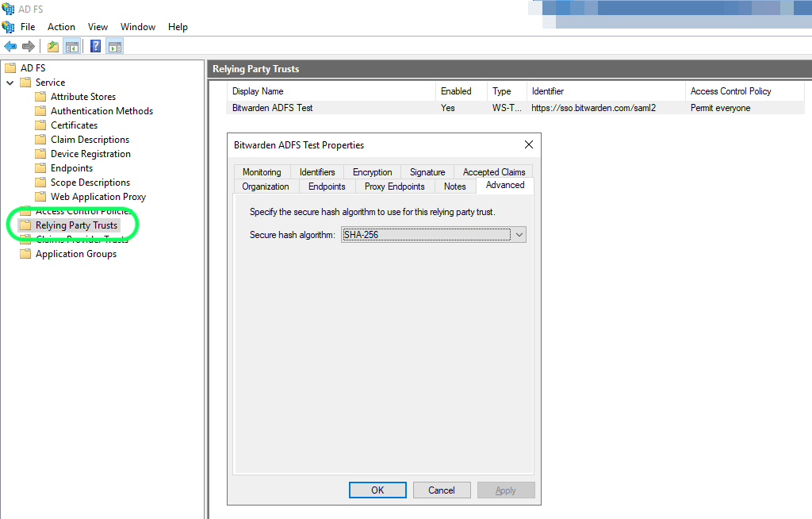Click the AD FS root folder icon
The width and height of the screenshot is (812, 519).
coord(10,68)
